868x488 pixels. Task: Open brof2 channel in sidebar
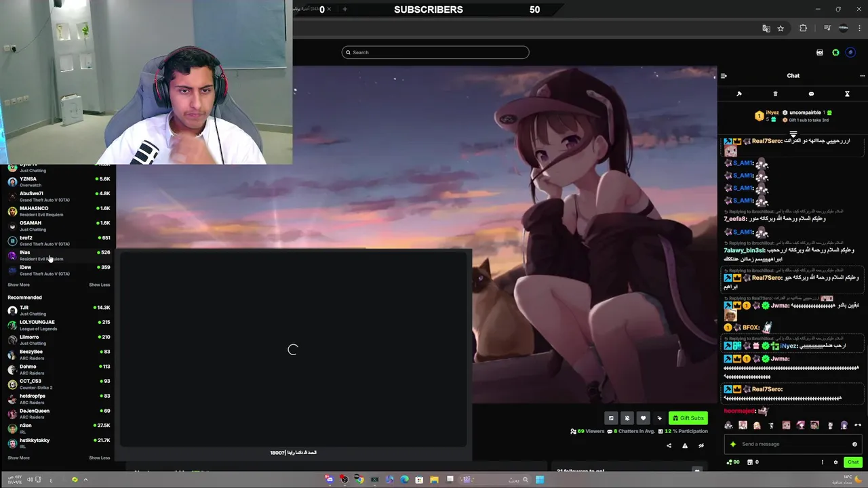[x=58, y=241]
